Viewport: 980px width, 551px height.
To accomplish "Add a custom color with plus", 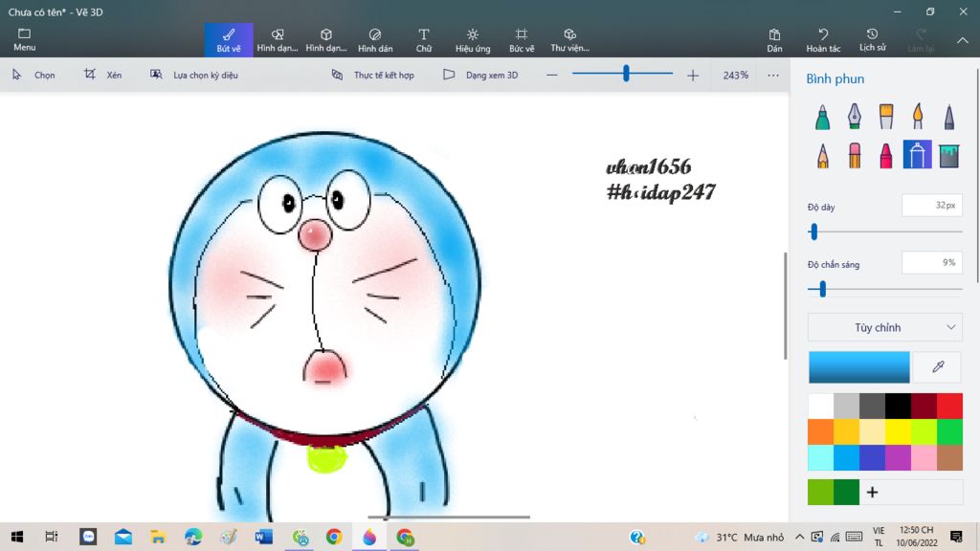I will (873, 493).
